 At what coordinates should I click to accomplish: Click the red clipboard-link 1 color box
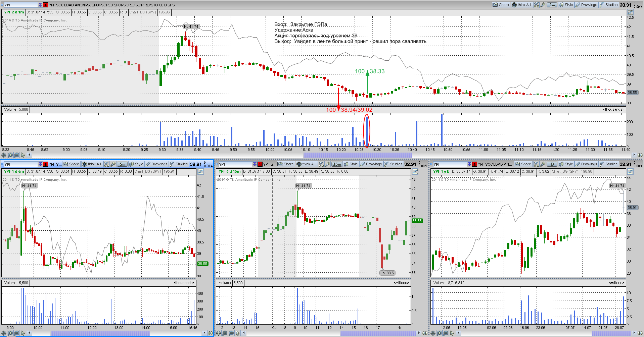[45, 5]
